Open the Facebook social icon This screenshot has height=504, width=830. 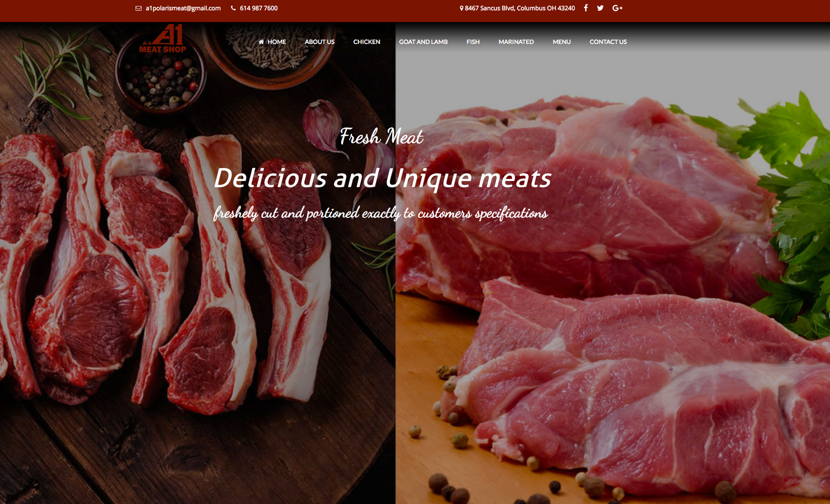[586, 8]
